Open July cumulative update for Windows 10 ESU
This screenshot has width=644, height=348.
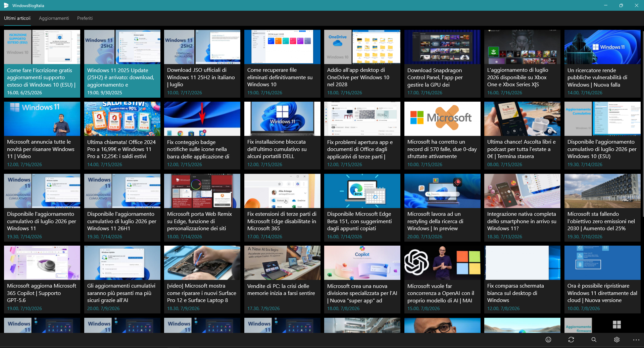pyautogui.click(x=602, y=136)
